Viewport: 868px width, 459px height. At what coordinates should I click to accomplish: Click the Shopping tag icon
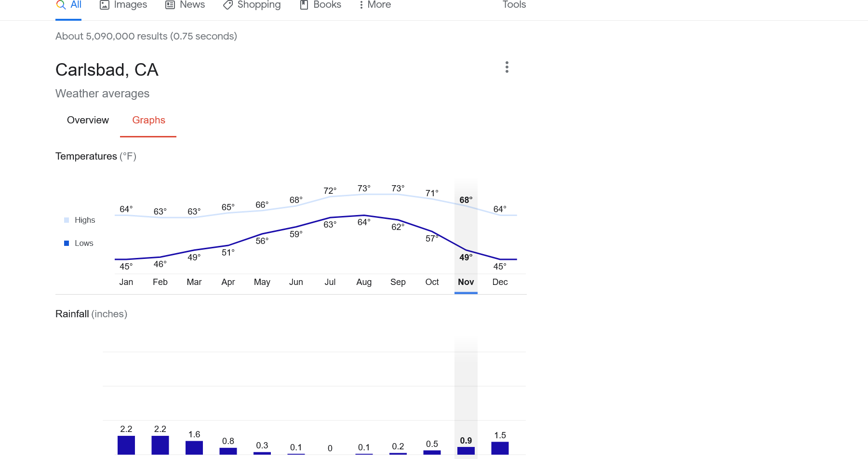pos(228,5)
